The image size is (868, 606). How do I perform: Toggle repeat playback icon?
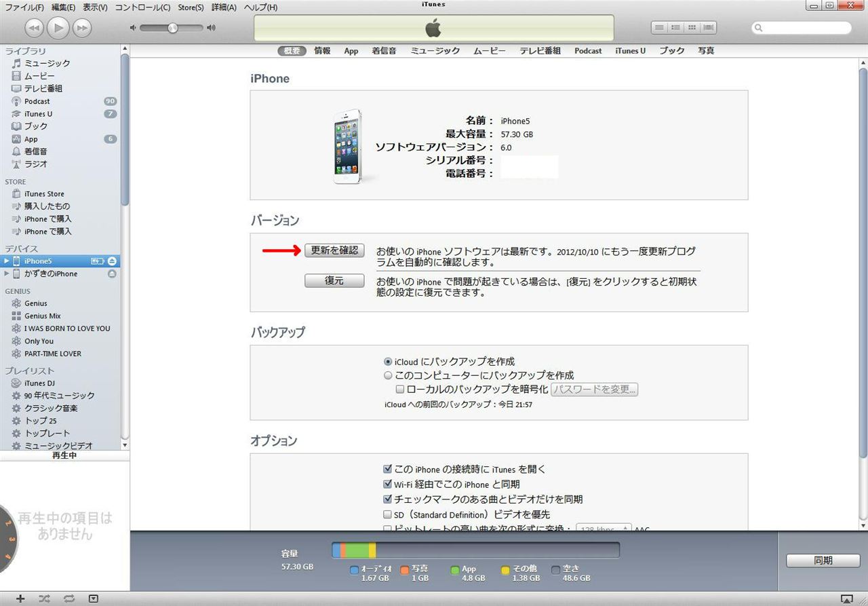click(69, 599)
